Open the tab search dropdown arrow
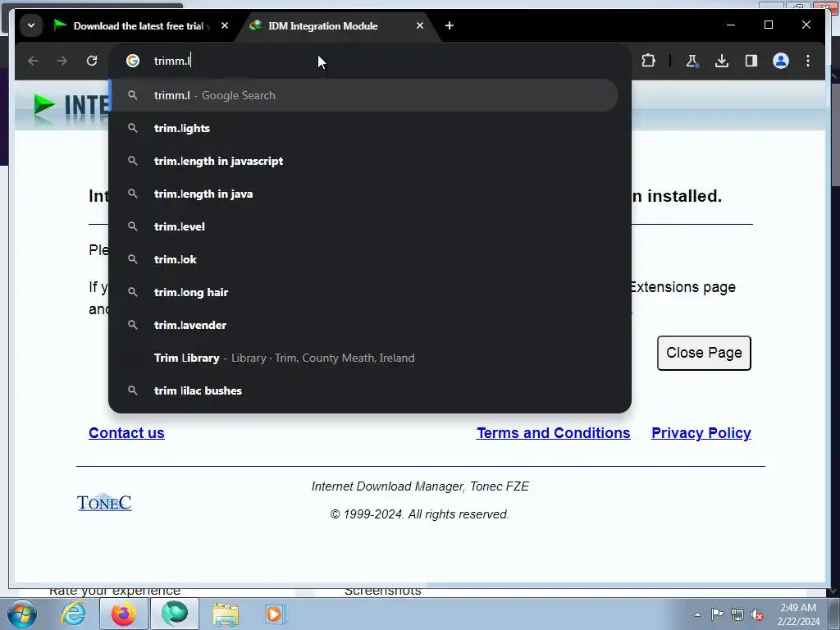 click(x=31, y=25)
